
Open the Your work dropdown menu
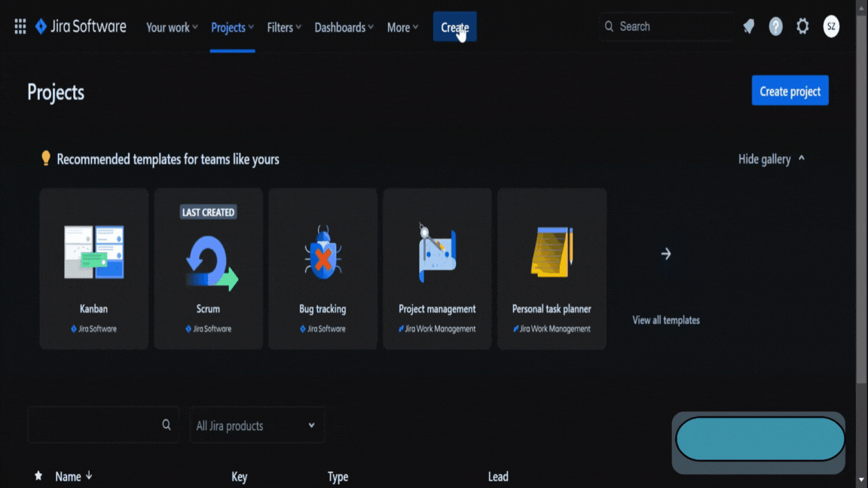coord(172,27)
